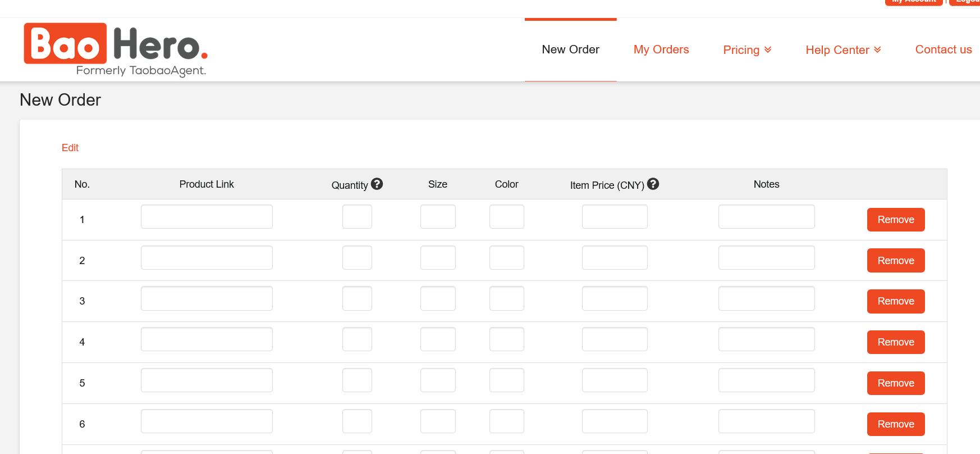Click the Quantity field in row 2

pos(357,258)
